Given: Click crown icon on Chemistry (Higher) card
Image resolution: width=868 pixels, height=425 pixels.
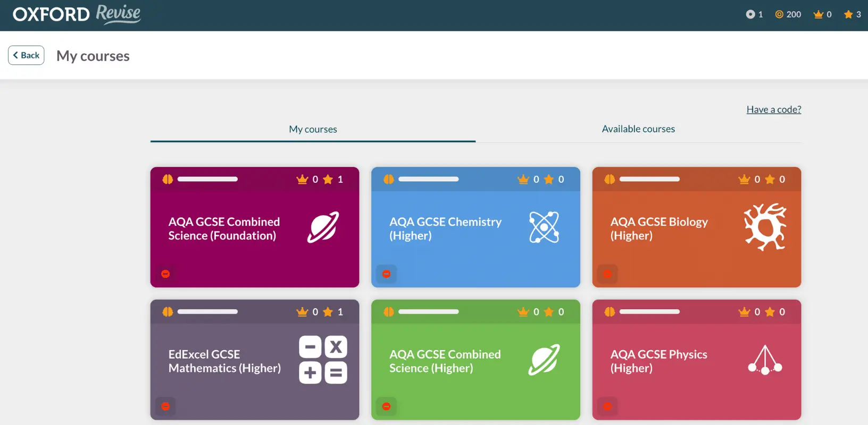Looking at the screenshot, I should 523,179.
